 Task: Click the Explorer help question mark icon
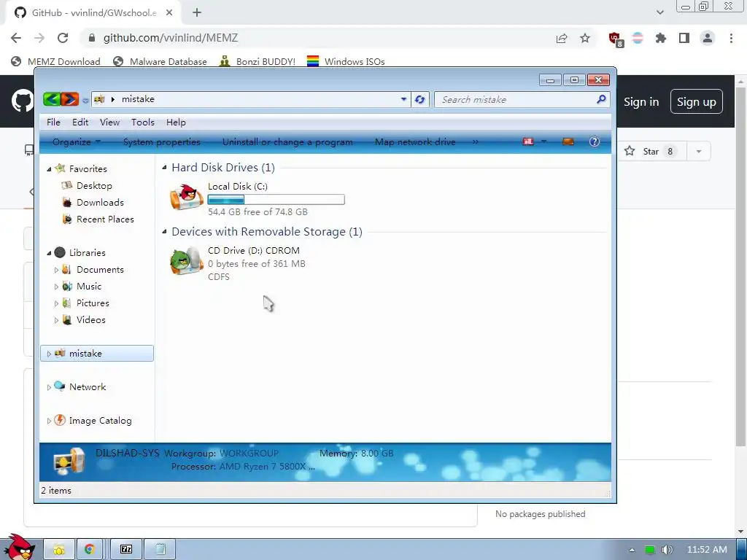[x=594, y=141]
